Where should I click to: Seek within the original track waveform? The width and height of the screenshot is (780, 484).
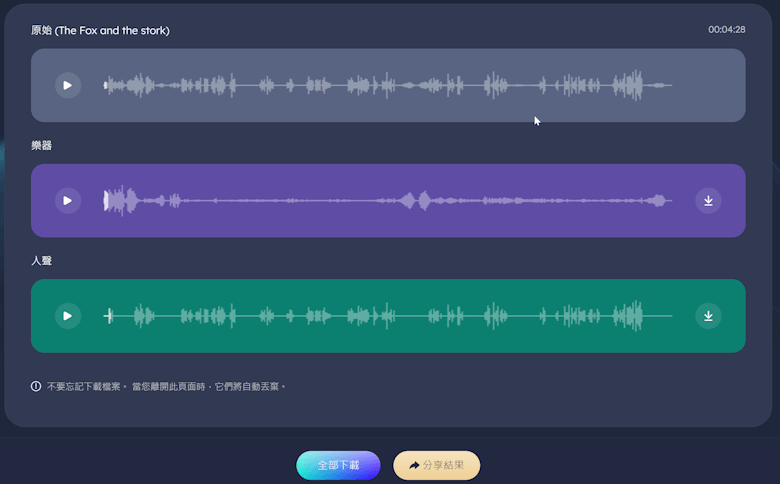pyautogui.click(x=388, y=86)
